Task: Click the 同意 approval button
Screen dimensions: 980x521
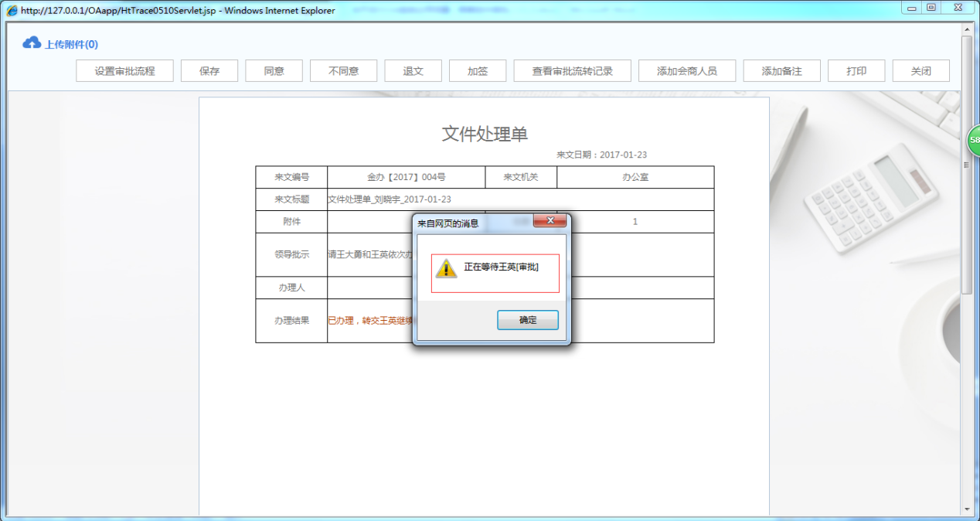Action: coord(274,70)
